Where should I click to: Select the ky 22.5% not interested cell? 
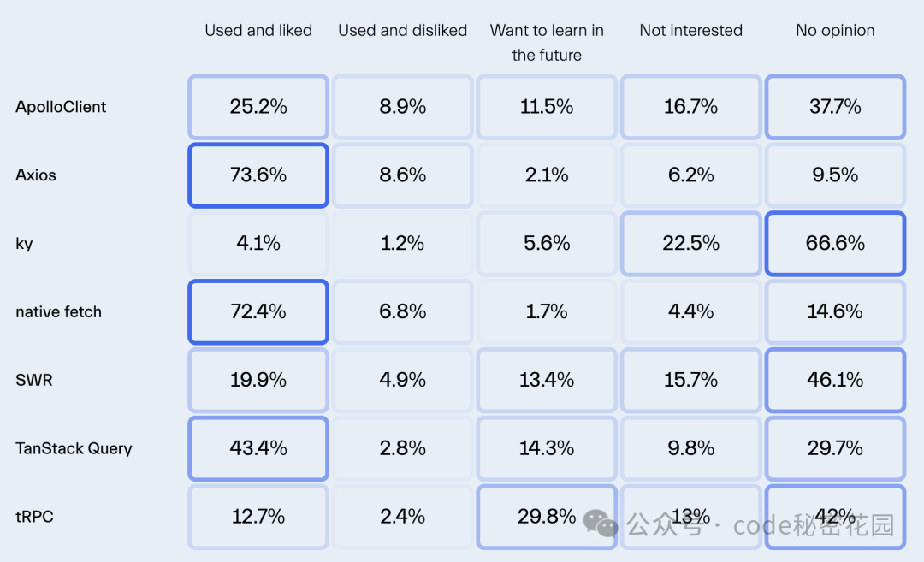(x=690, y=243)
